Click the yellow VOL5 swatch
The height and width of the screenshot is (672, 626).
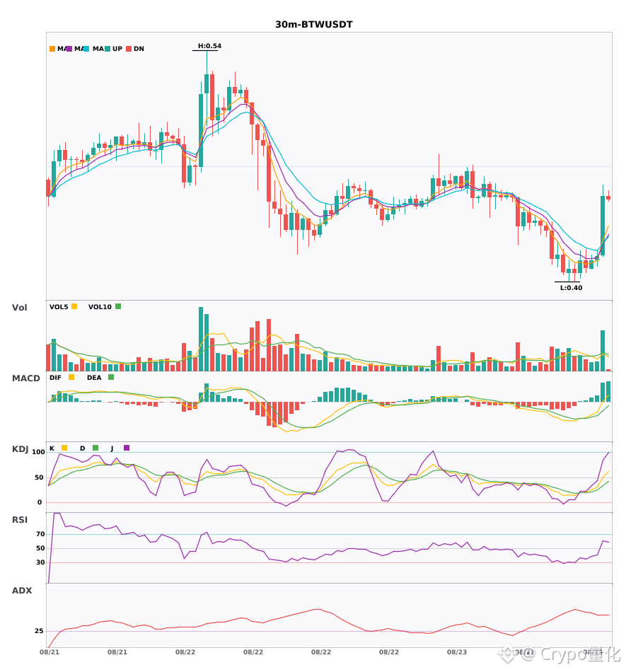point(74,306)
